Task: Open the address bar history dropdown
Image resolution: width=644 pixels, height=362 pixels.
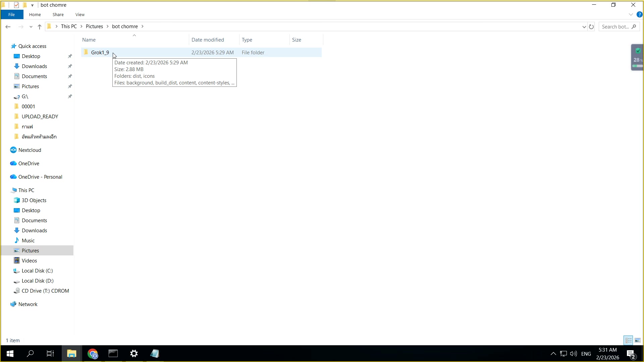Action: (584, 26)
